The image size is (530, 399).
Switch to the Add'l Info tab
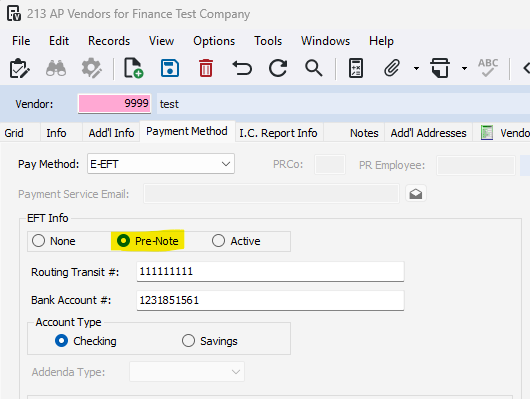coord(111,133)
